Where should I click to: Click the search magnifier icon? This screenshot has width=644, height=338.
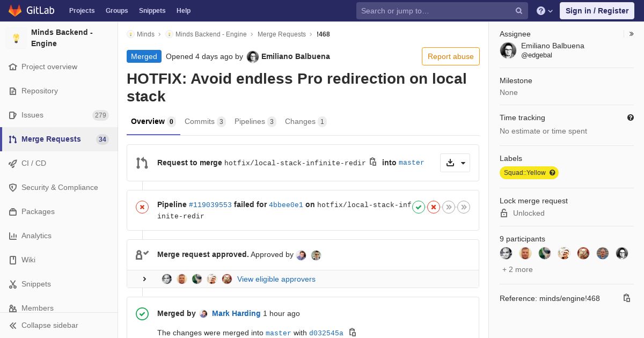[x=519, y=11]
